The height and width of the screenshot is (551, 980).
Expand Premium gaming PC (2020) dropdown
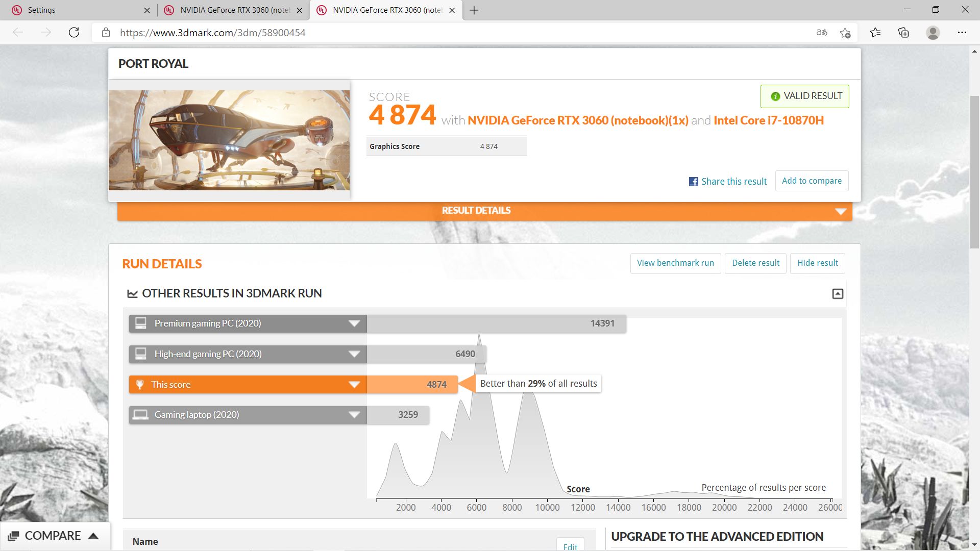pos(354,323)
